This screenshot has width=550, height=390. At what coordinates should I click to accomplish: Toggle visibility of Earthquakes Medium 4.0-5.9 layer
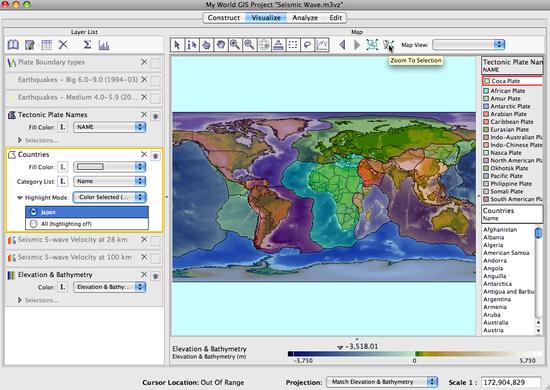[155, 99]
